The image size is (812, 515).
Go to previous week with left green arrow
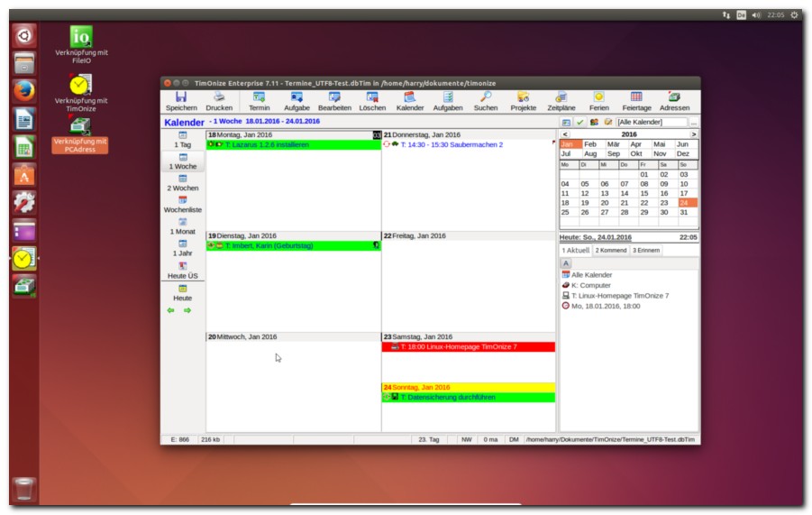(x=171, y=310)
